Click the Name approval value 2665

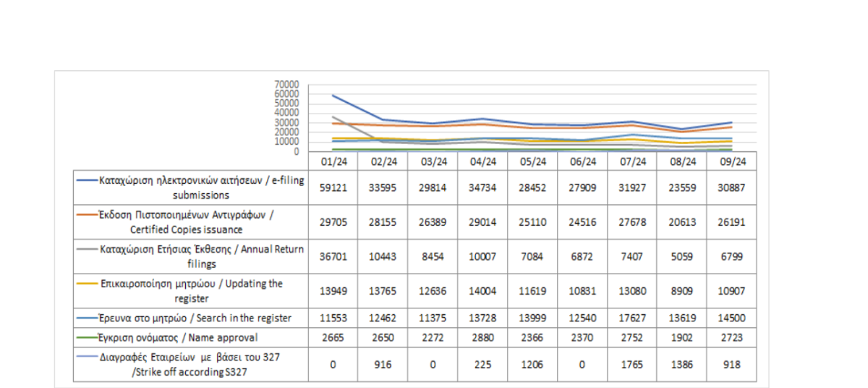(333, 337)
